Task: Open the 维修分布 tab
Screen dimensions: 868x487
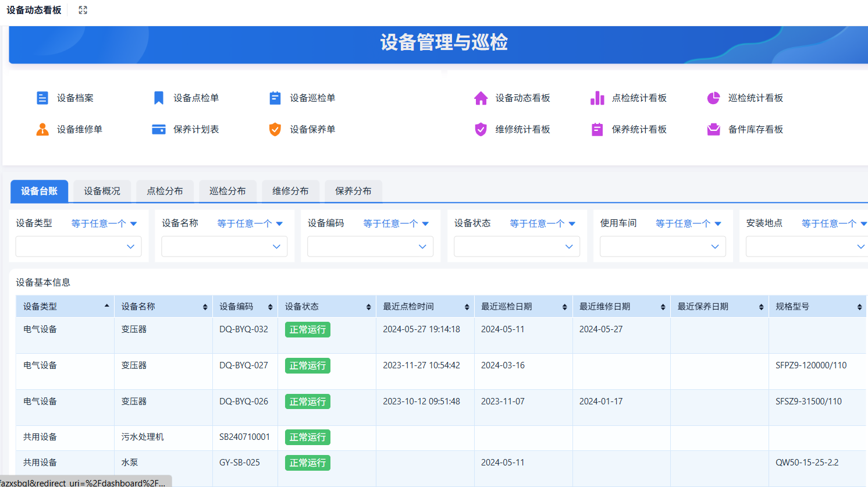Action: click(x=290, y=191)
